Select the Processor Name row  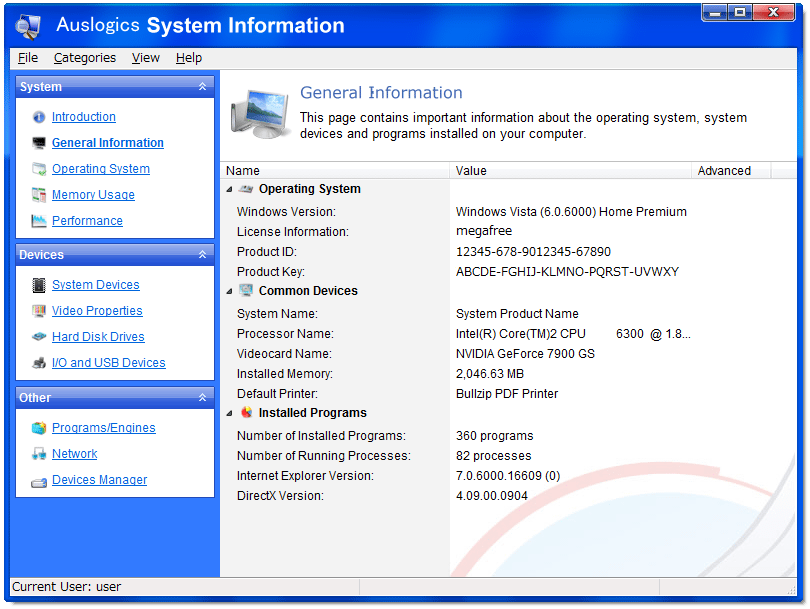click(x=509, y=334)
